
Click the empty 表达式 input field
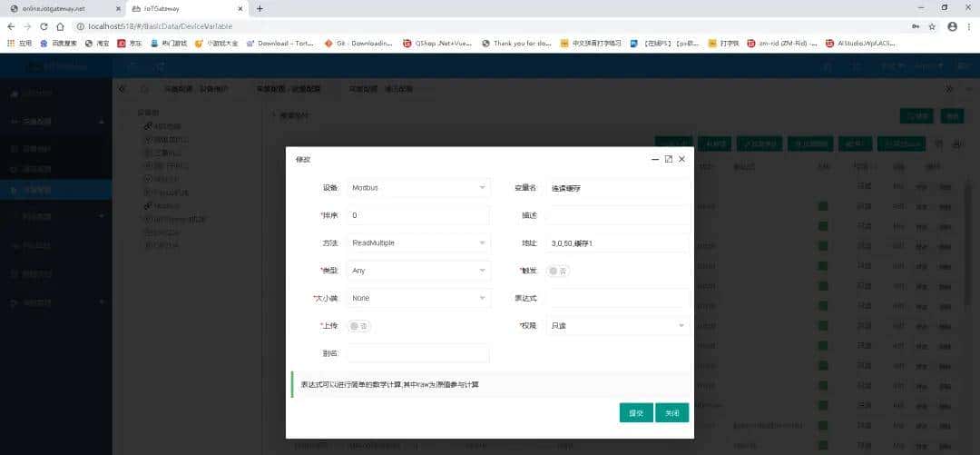[x=618, y=298]
